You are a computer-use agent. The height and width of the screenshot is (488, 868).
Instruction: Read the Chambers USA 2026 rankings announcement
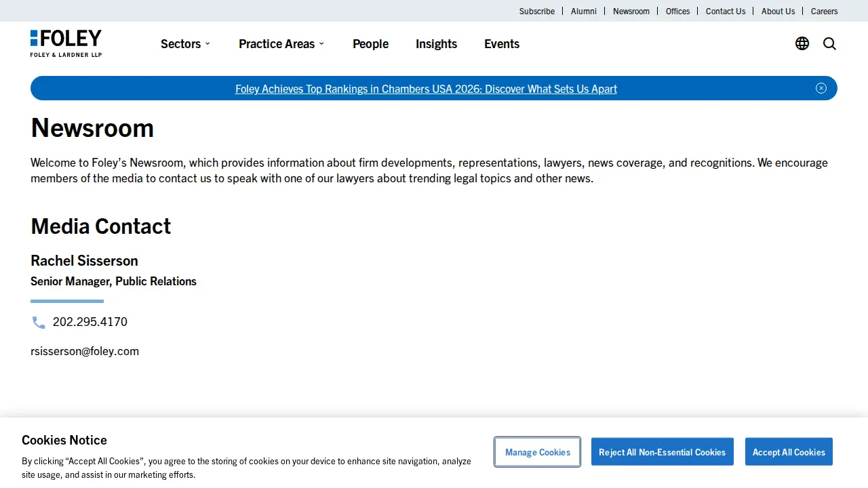click(x=426, y=89)
